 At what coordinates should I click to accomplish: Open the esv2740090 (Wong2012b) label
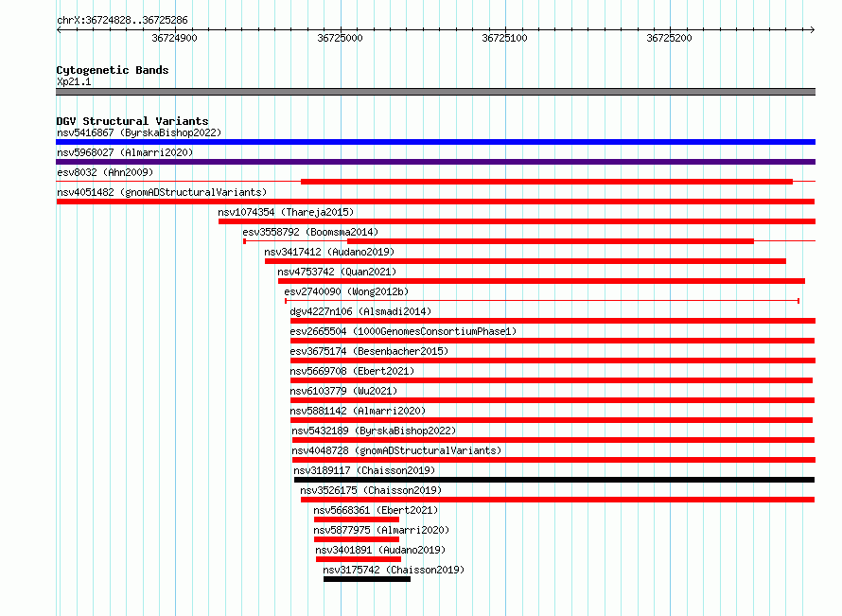(346, 291)
